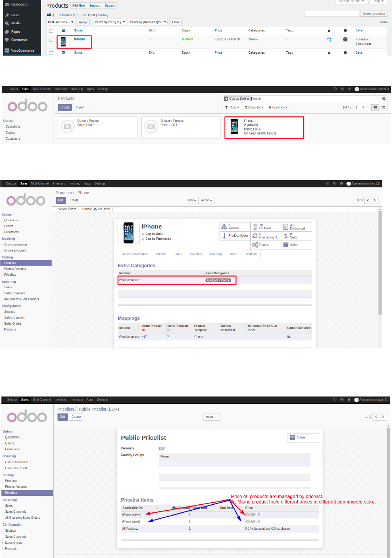Tick select-all checkbox in WordPress table footer
This screenshot has width=392, height=558.
tap(51, 53)
